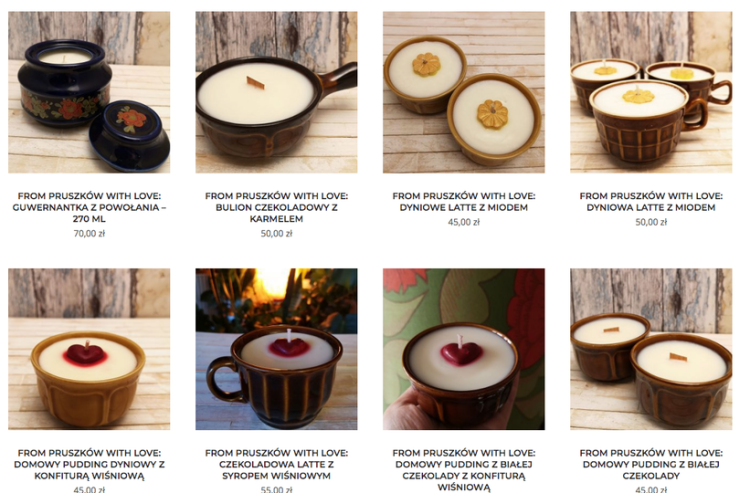Open the Czekoladowa Latte dark mug photo
Image resolution: width=750 pixels, height=493 pixels.
(x=276, y=349)
